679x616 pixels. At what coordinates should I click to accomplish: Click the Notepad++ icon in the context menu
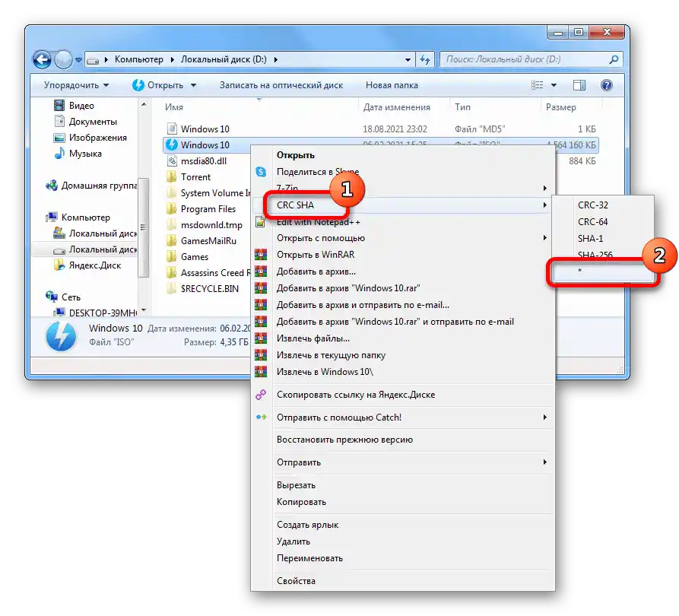coord(260,222)
